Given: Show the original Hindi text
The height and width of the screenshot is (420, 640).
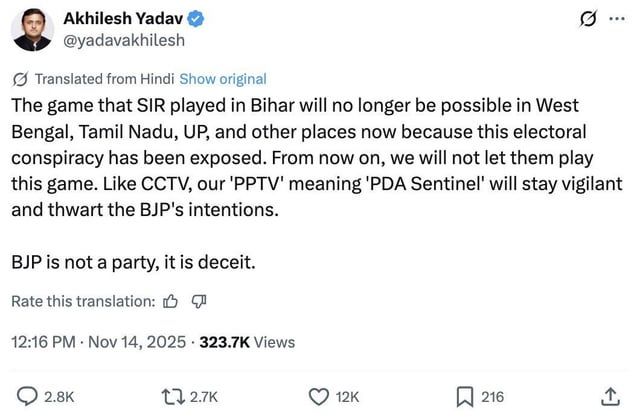Looking at the screenshot, I should coord(223,79).
